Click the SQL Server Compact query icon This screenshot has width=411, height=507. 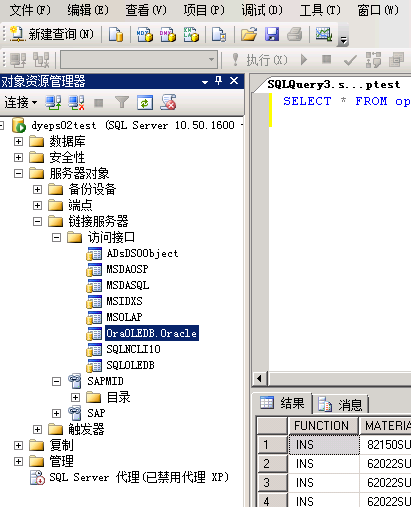[x=219, y=34]
